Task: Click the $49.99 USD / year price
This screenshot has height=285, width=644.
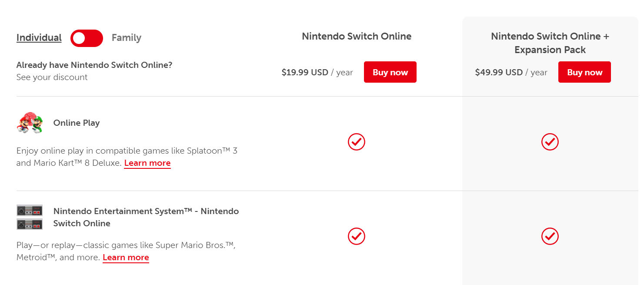Action: (511, 73)
